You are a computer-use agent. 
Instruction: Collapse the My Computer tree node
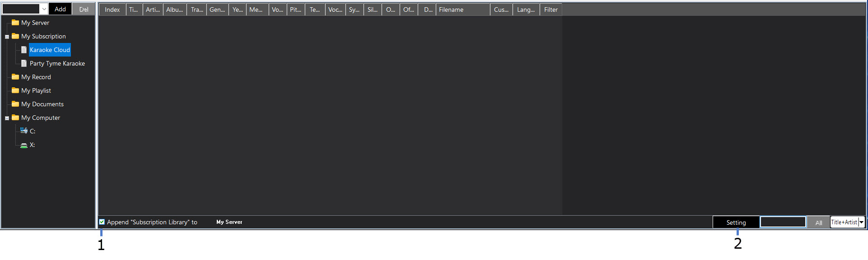(7, 118)
